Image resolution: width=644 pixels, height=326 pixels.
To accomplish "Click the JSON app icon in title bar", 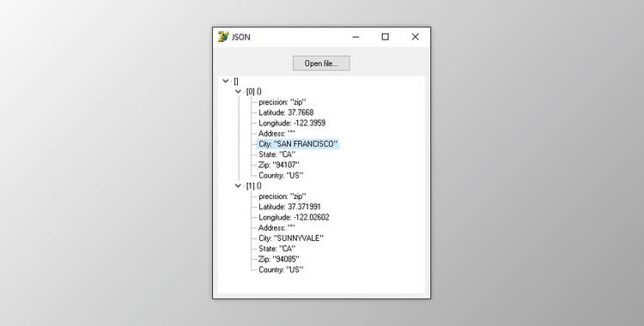I will [223, 37].
